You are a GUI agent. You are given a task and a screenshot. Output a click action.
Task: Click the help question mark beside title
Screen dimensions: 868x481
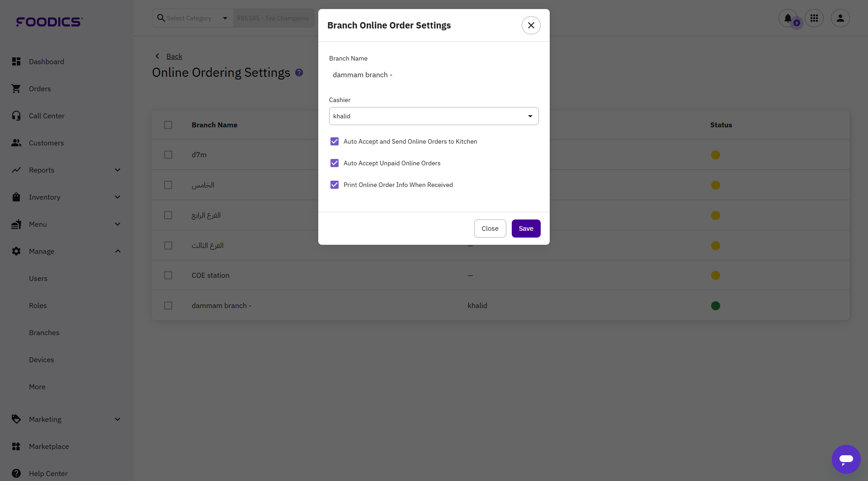[x=299, y=73]
